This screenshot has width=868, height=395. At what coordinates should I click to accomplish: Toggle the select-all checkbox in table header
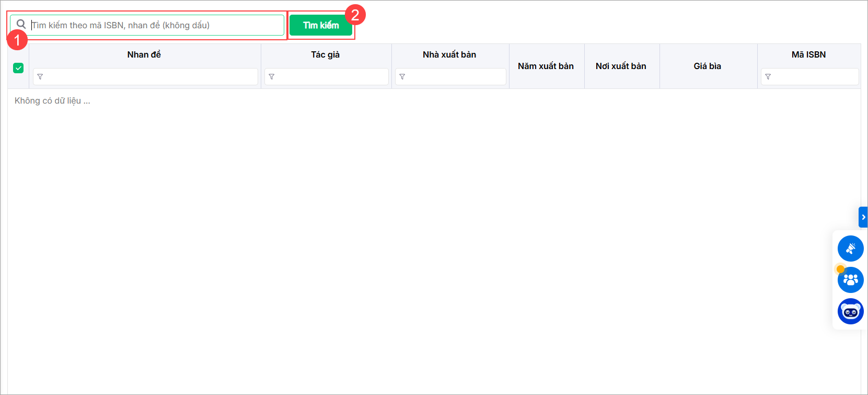[x=18, y=68]
